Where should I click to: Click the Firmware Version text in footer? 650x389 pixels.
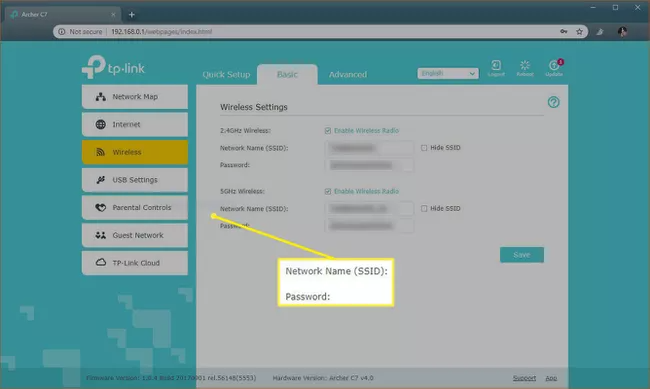pos(171,378)
